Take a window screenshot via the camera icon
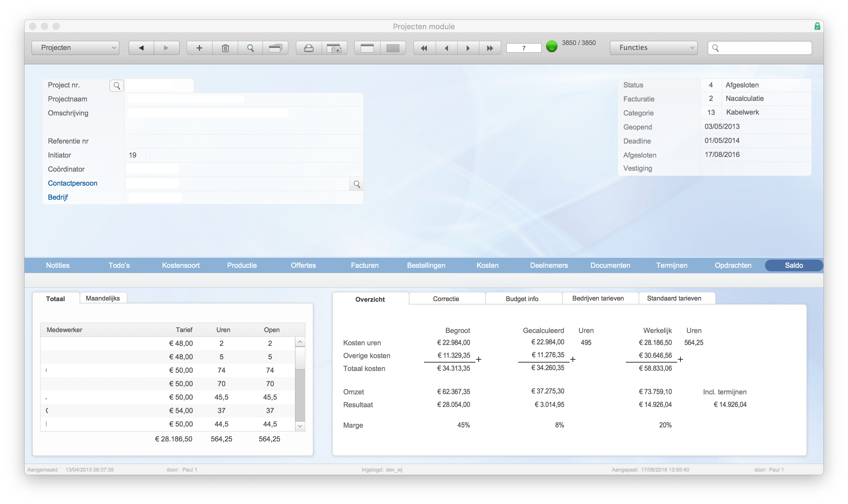The width and height of the screenshot is (848, 504). click(334, 48)
